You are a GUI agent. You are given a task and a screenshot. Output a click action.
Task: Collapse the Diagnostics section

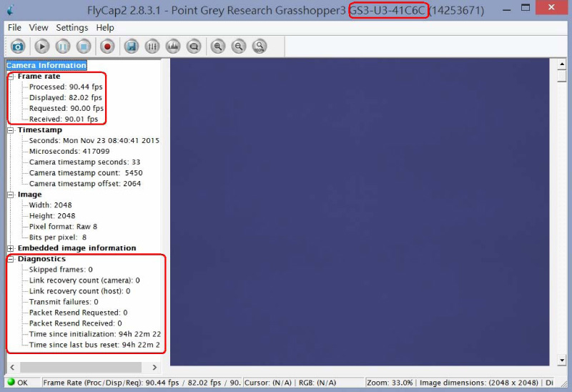coord(11,259)
